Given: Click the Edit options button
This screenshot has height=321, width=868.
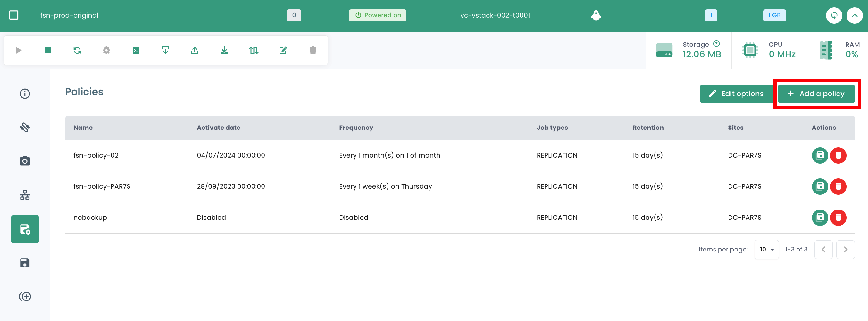Looking at the screenshot, I should pyautogui.click(x=736, y=94).
